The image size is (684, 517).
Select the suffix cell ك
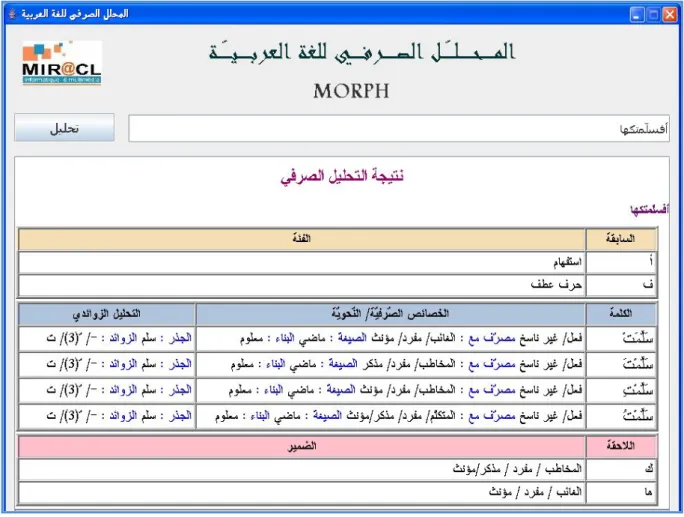pyautogui.click(x=621, y=469)
